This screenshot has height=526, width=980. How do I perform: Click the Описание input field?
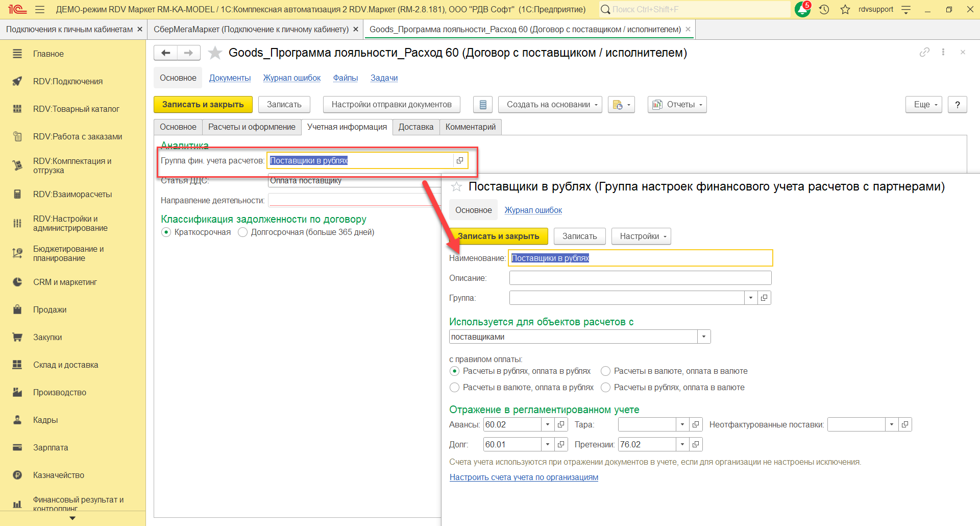[x=640, y=278]
